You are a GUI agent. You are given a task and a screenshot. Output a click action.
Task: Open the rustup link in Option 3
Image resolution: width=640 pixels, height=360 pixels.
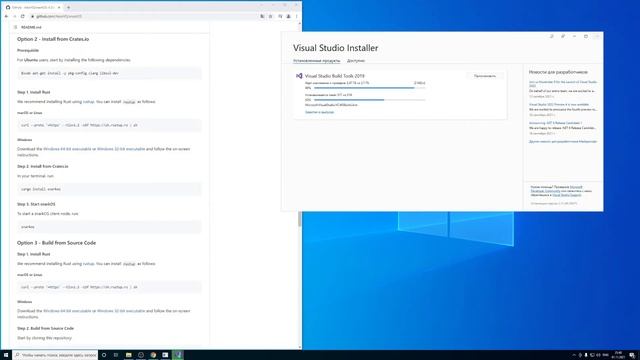click(89, 264)
